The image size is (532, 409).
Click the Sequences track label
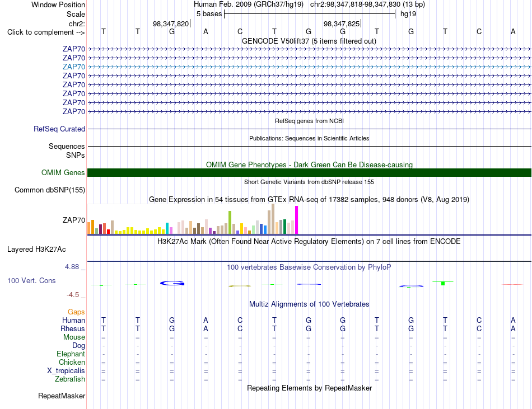pyautogui.click(x=67, y=147)
